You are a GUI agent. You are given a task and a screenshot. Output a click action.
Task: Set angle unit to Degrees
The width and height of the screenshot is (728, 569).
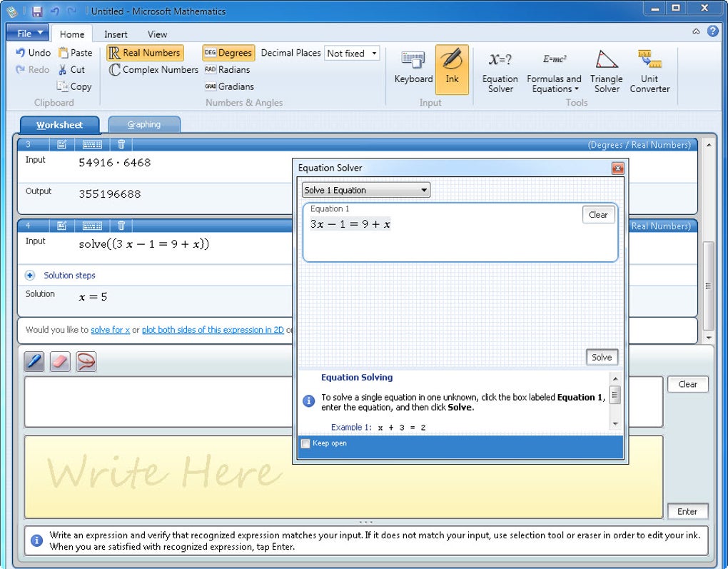[x=229, y=53]
